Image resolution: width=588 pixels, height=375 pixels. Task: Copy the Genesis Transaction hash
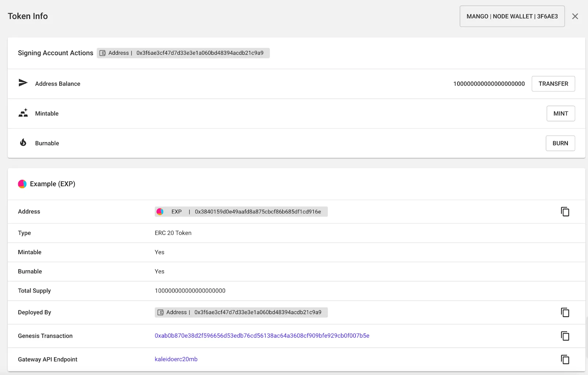[x=565, y=335]
